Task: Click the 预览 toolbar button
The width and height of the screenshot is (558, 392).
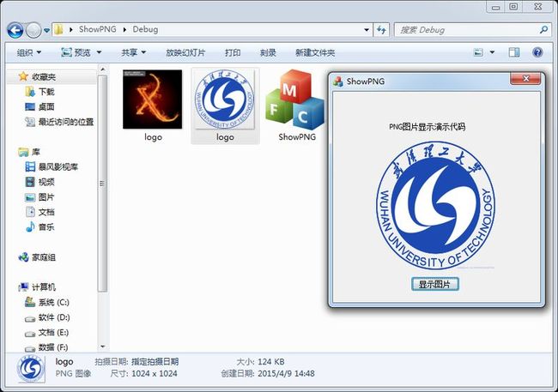Action: tap(76, 52)
